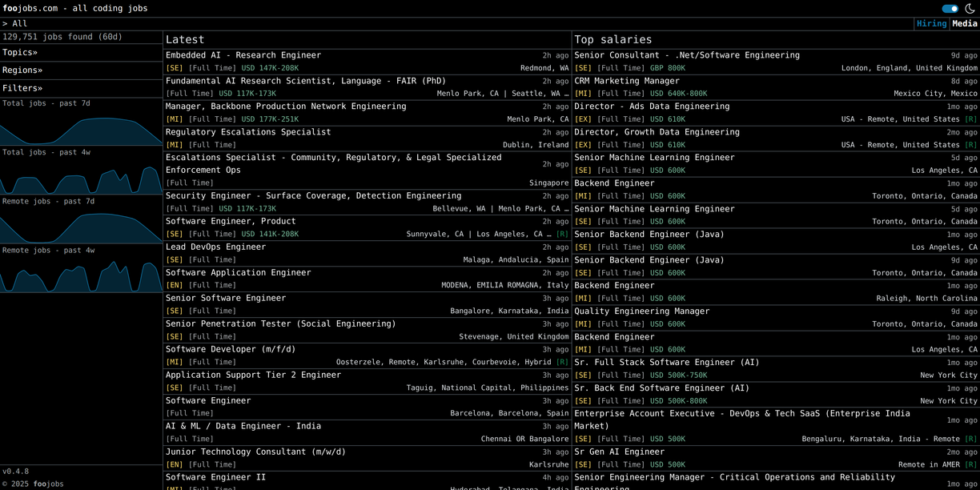The image size is (980, 490).
Task: Expand the Topics» section
Action: point(20,53)
